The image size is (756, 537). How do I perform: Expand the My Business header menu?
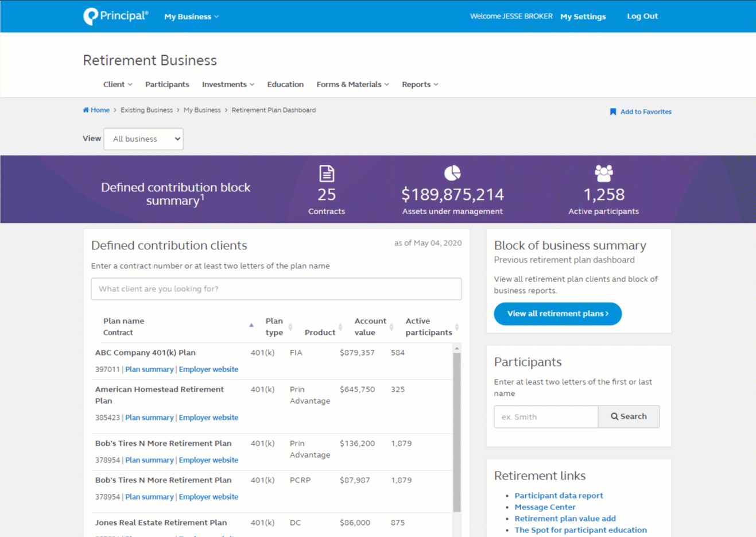tap(191, 17)
